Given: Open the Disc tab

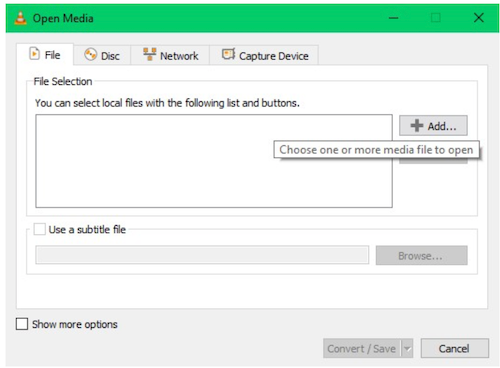Looking at the screenshot, I should tap(102, 55).
